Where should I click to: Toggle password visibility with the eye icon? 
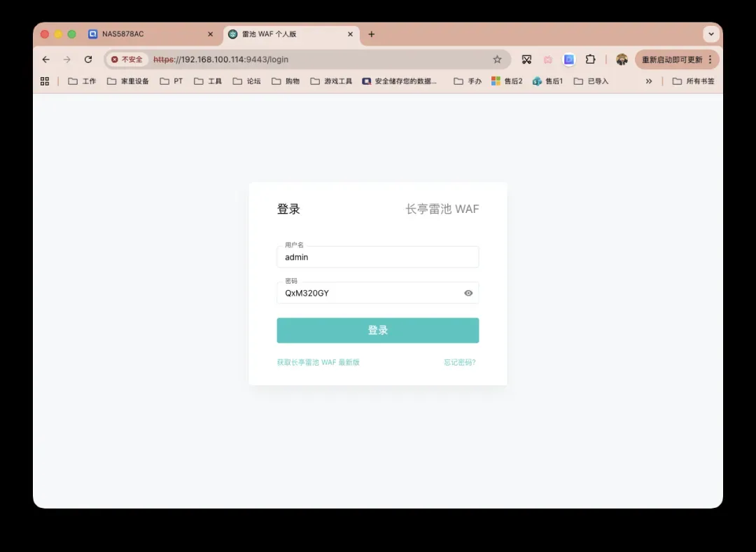click(x=468, y=293)
